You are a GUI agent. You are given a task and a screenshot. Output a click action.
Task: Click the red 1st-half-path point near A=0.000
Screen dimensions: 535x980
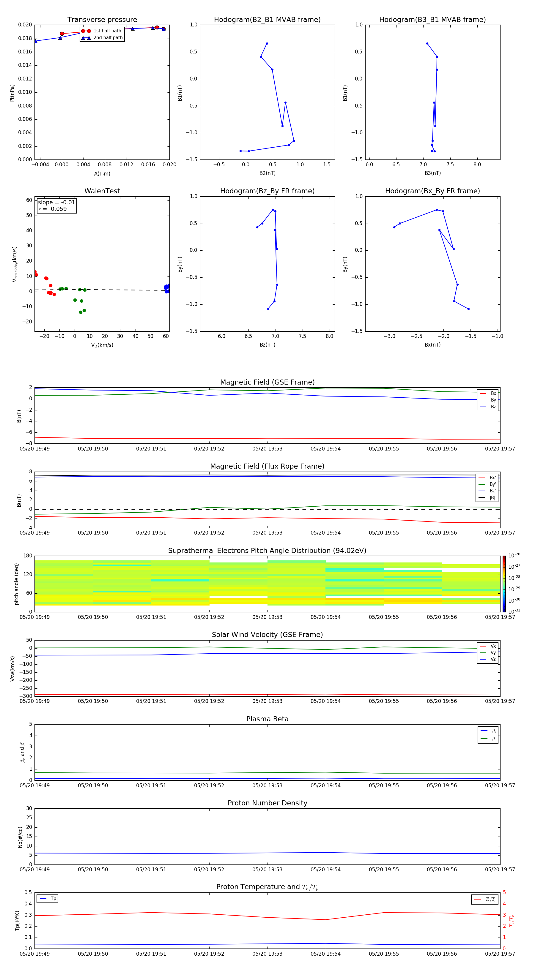pos(62,34)
